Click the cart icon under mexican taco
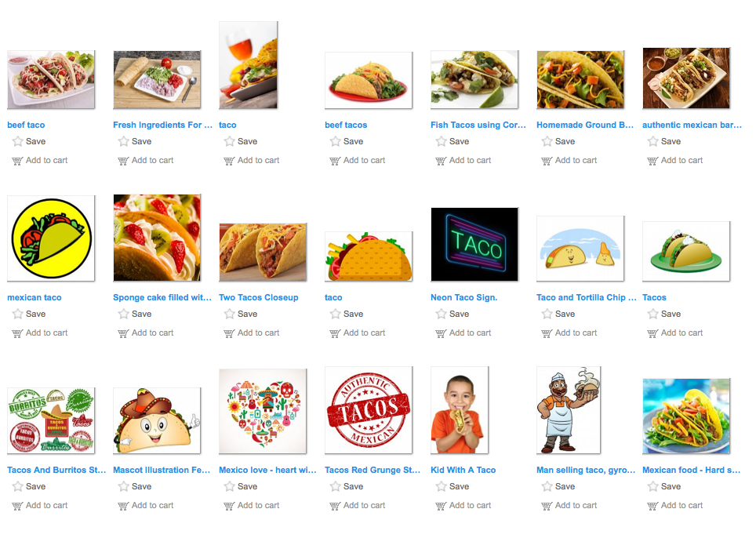The image size is (756, 538). pyautogui.click(x=17, y=333)
